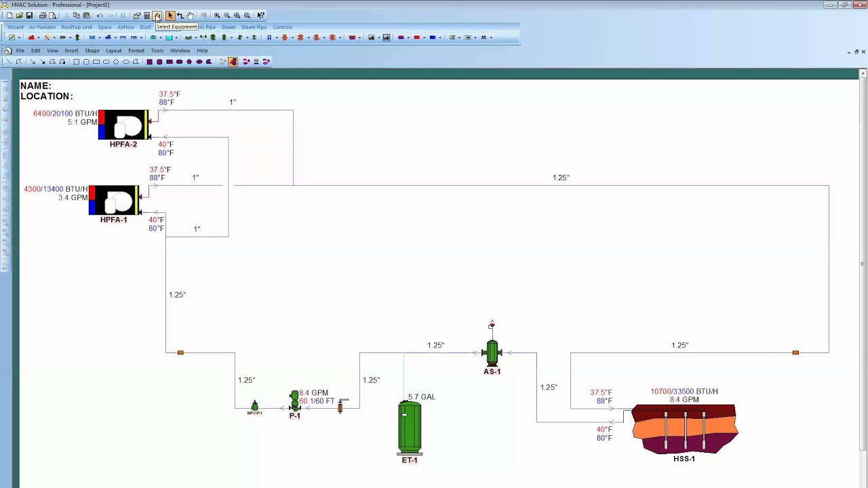Open the Layout menu
Viewport: 868px width, 488px height.
(x=113, y=51)
